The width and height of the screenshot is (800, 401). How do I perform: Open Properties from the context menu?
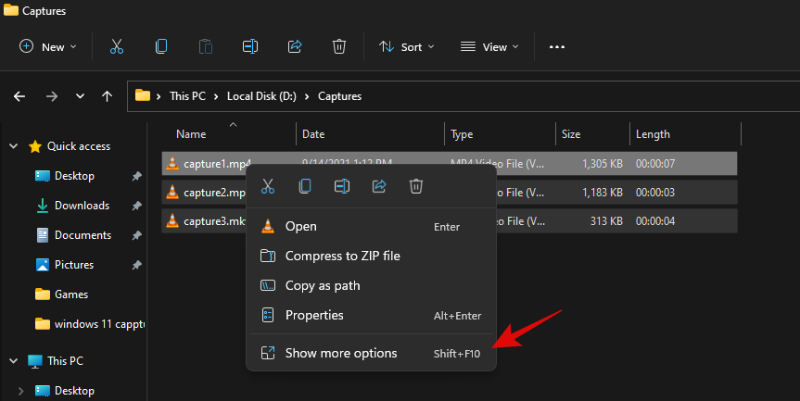click(x=314, y=316)
